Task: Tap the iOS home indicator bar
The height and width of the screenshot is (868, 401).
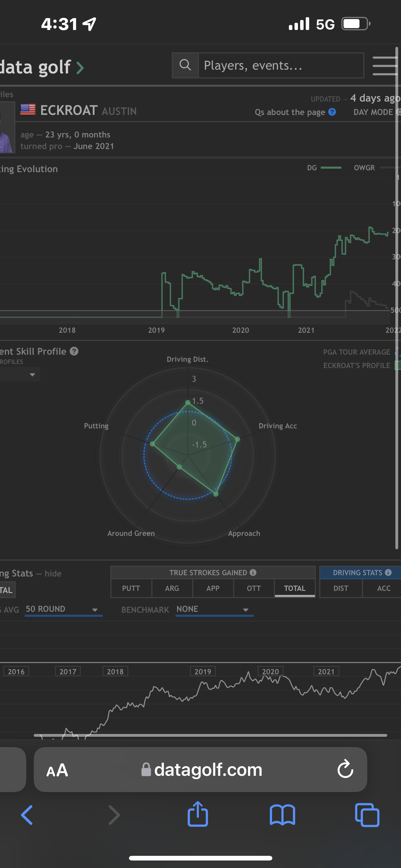Action: pyautogui.click(x=201, y=858)
